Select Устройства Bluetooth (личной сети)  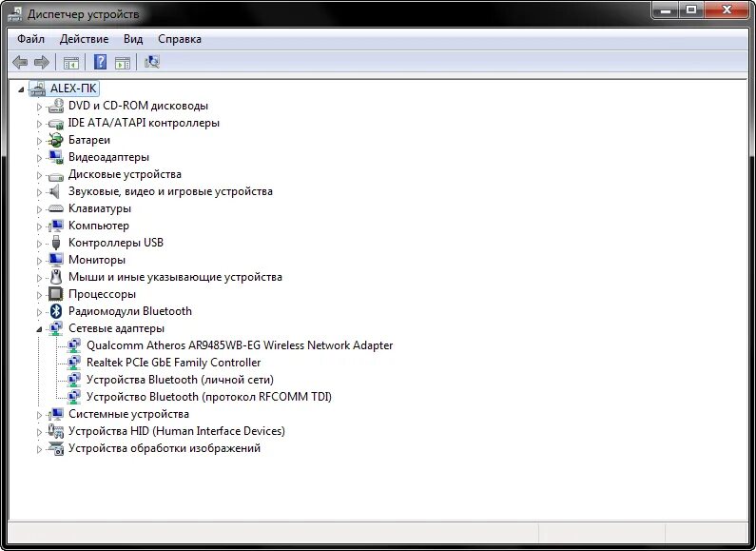click(x=180, y=380)
